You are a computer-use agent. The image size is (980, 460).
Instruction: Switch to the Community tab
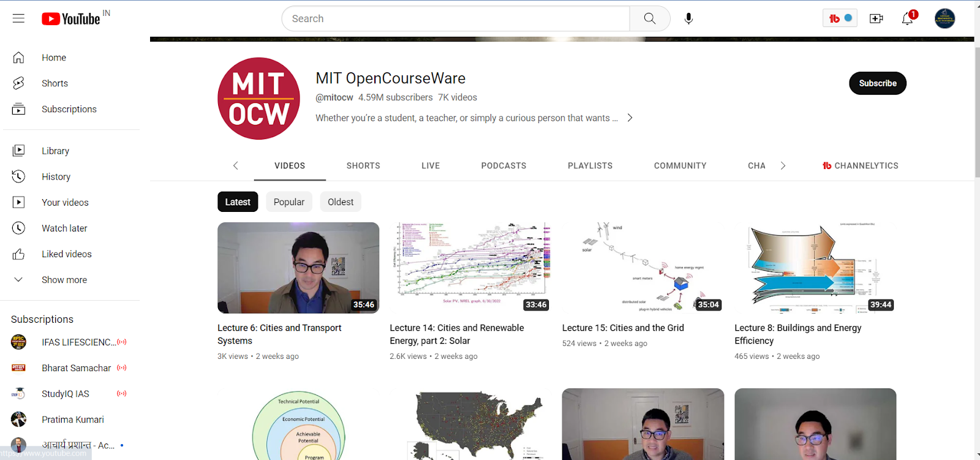(x=680, y=166)
